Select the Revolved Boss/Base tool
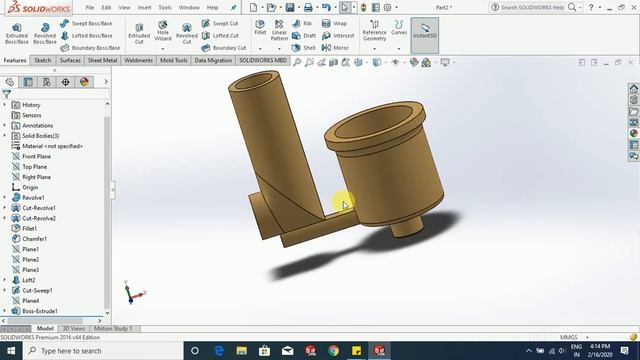This screenshot has width=640, height=360. pos(45,33)
